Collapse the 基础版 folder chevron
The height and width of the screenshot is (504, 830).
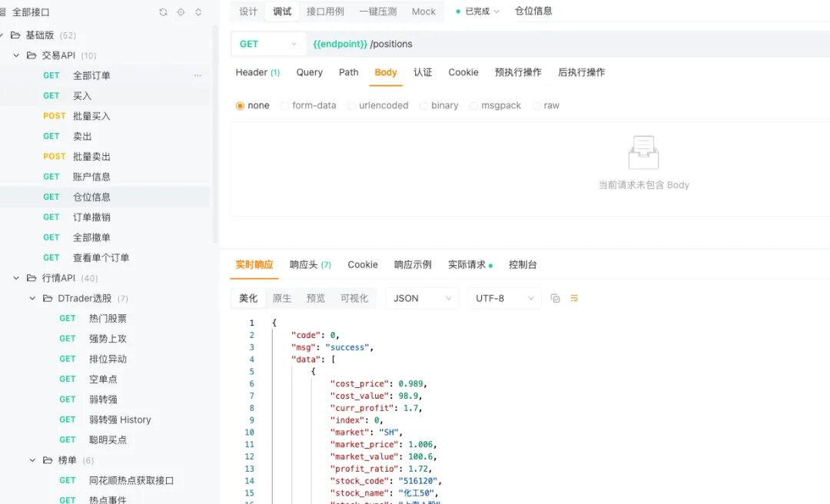point(1,35)
